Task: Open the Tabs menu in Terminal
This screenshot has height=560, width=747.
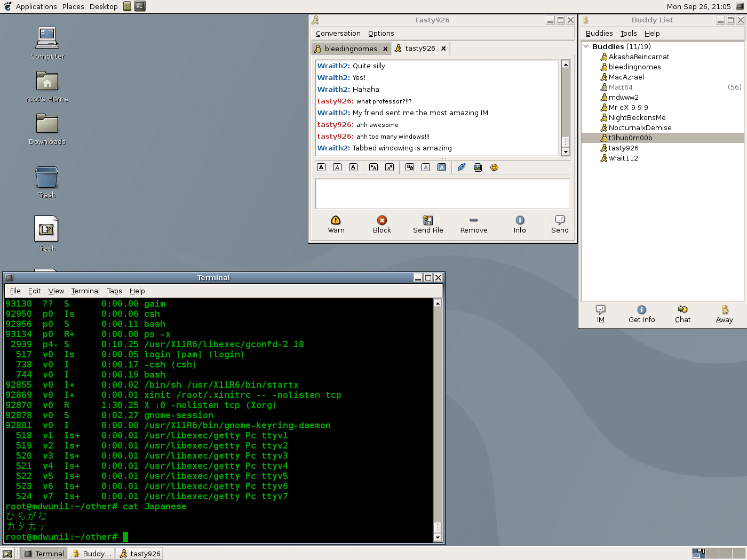Action: pos(114,291)
